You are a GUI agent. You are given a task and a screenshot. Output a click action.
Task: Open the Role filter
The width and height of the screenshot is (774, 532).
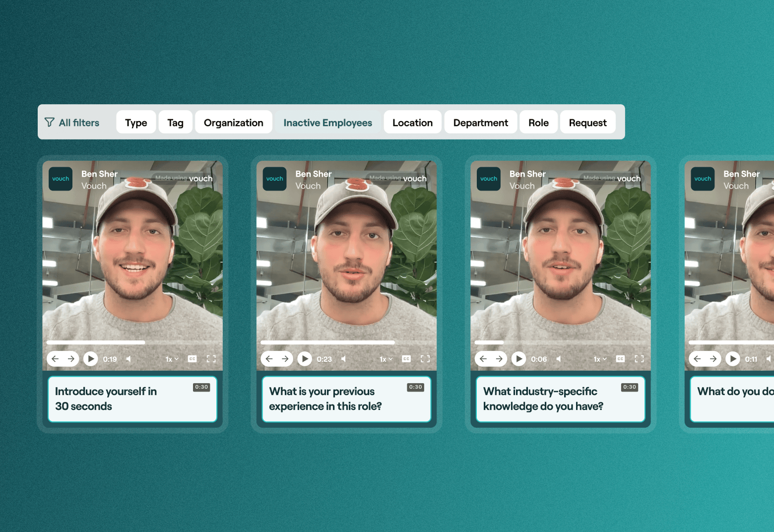click(x=538, y=122)
